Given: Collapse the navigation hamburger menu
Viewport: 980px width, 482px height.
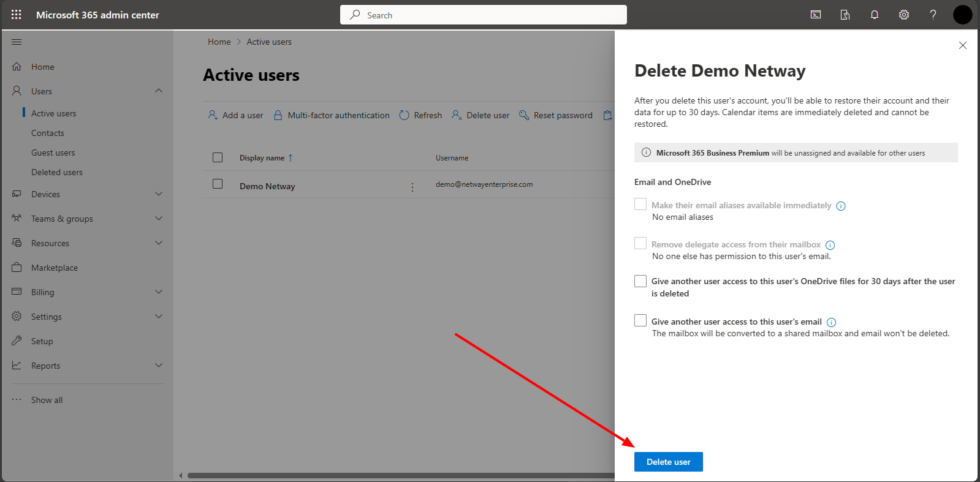Looking at the screenshot, I should point(17,42).
